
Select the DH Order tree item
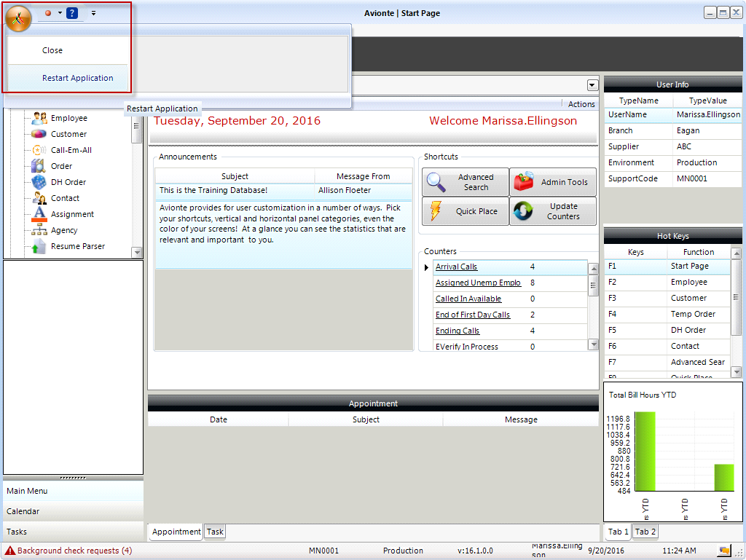click(68, 182)
